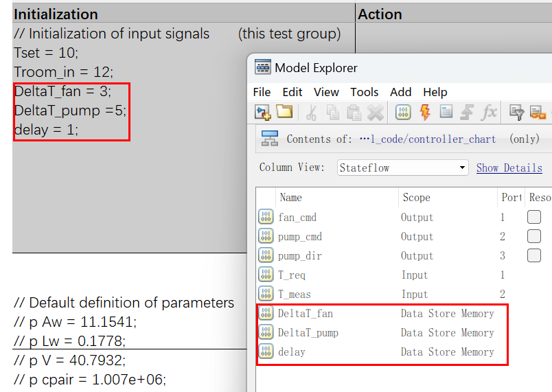Open the Add menu
The width and height of the screenshot is (552, 392).
(x=400, y=92)
